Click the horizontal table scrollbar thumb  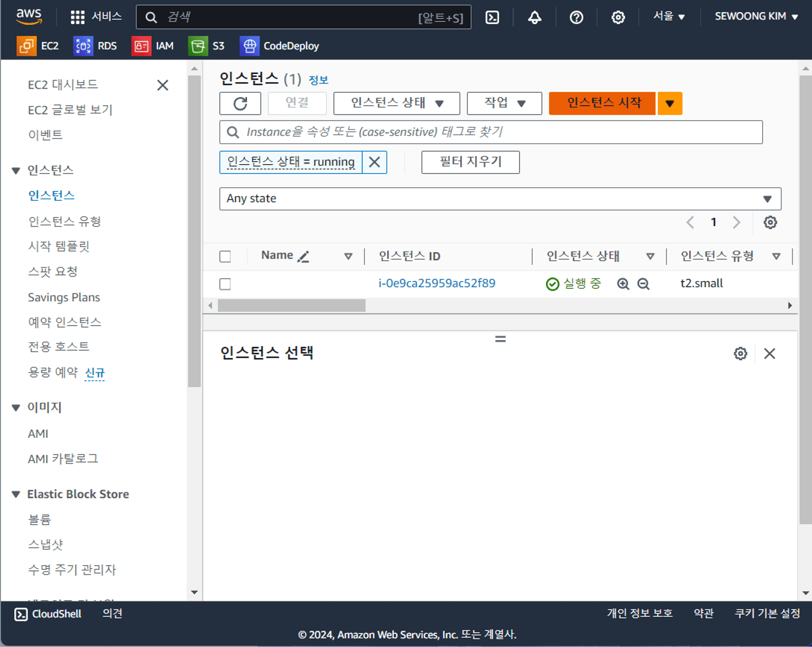click(292, 305)
